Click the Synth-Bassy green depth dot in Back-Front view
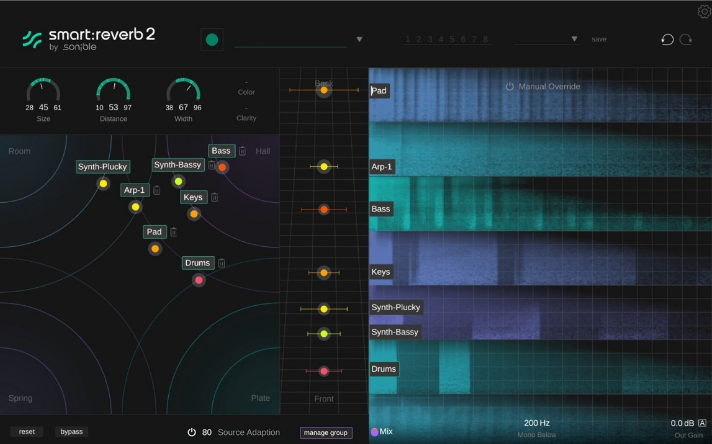Screen dimensions: 712x444 coord(324,334)
